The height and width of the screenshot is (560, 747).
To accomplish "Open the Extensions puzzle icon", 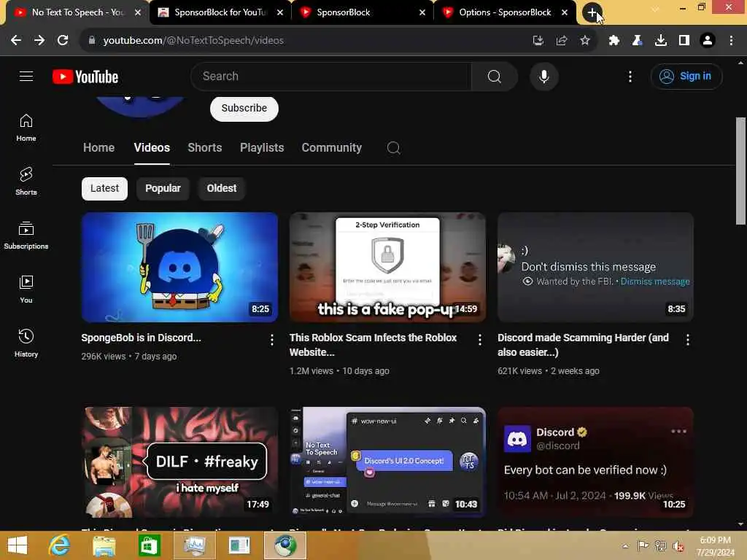I will click(x=614, y=41).
